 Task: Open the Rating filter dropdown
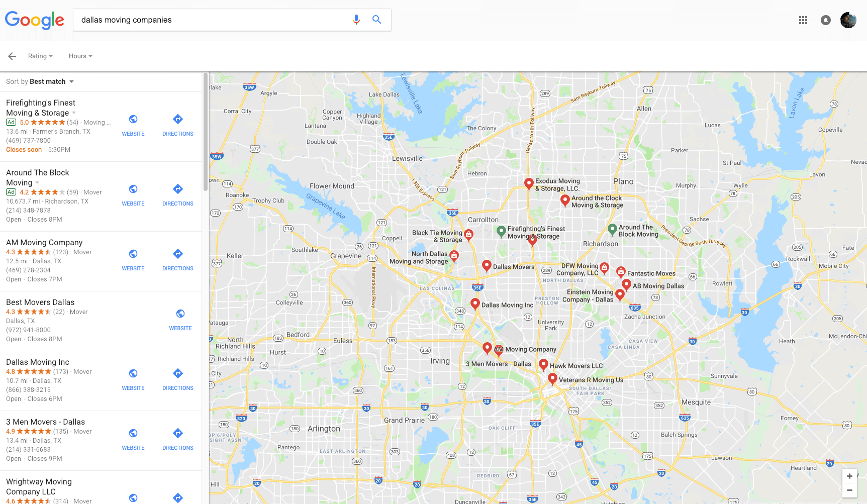40,56
